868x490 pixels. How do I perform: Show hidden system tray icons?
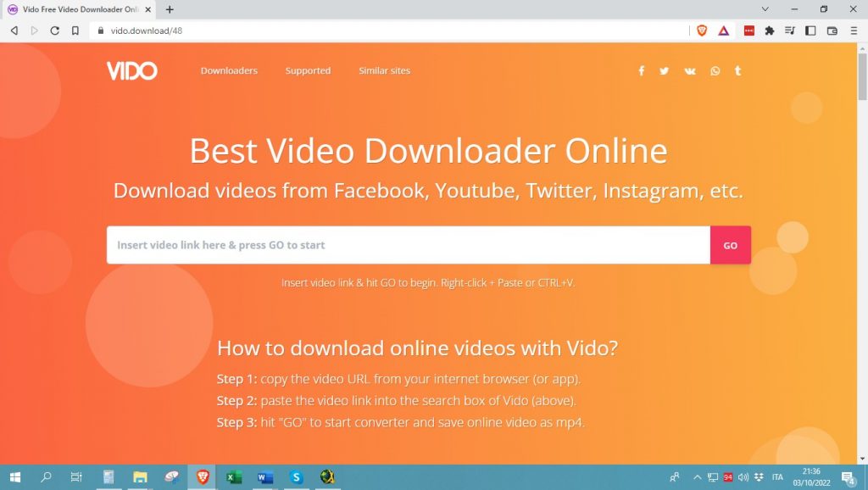coord(697,477)
